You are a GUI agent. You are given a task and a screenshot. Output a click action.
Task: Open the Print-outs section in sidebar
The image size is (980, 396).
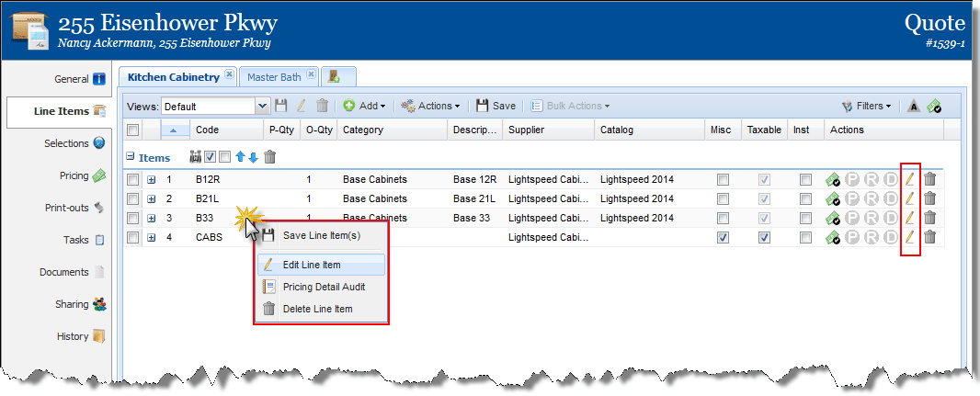click(74, 208)
